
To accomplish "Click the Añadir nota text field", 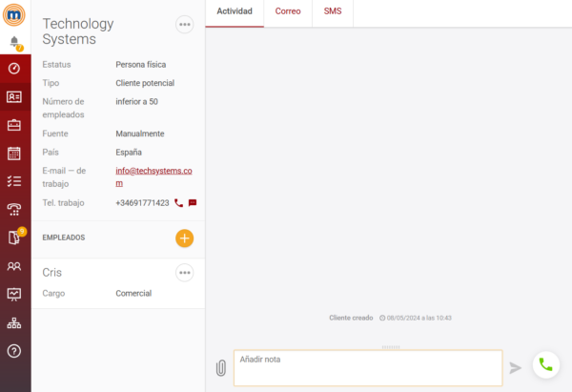I will tap(367, 367).
